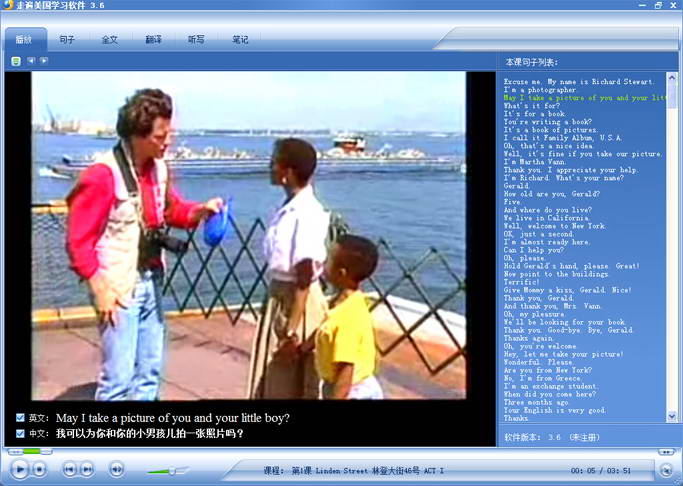The image size is (683, 486).
Task: Select sentence 'I call it Family Album, U.S.A.'
Action: (x=563, y=138)
